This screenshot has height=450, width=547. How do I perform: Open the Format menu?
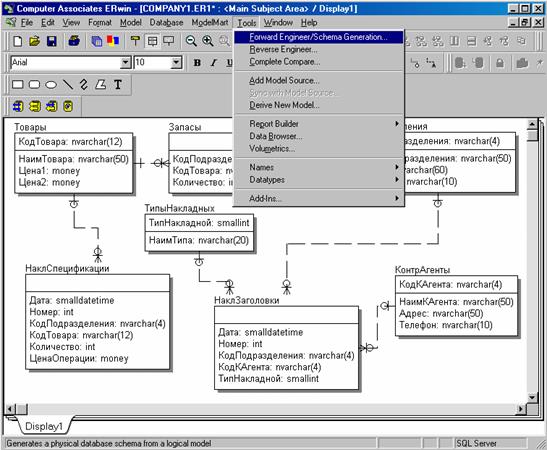click(x=100, y=23)
